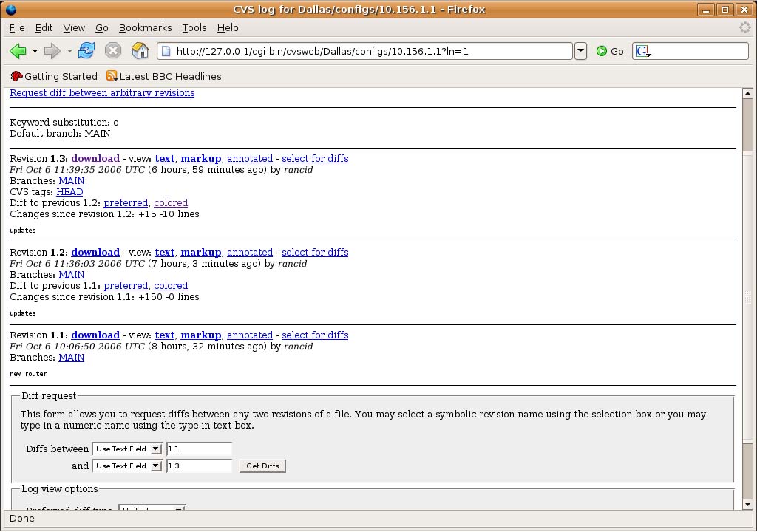The height and width of the screenshot is (532, 757).
Task: Open the second Use Text Field dropdown
Action: tap(127, 465)
